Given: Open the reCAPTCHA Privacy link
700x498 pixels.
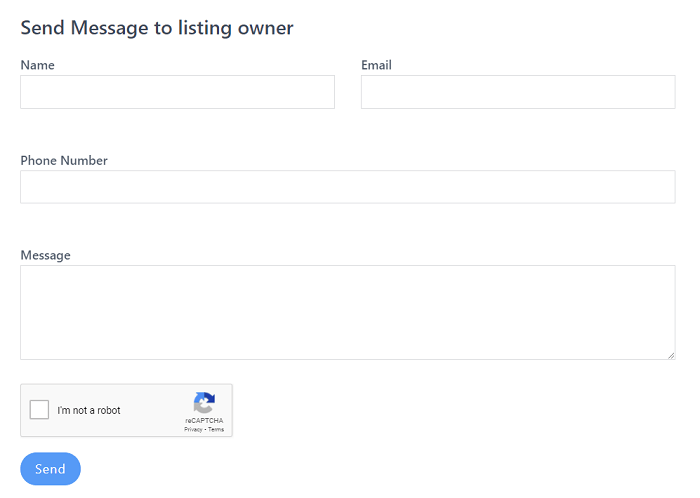Looking at the screenshot, I should pos(193,429).
